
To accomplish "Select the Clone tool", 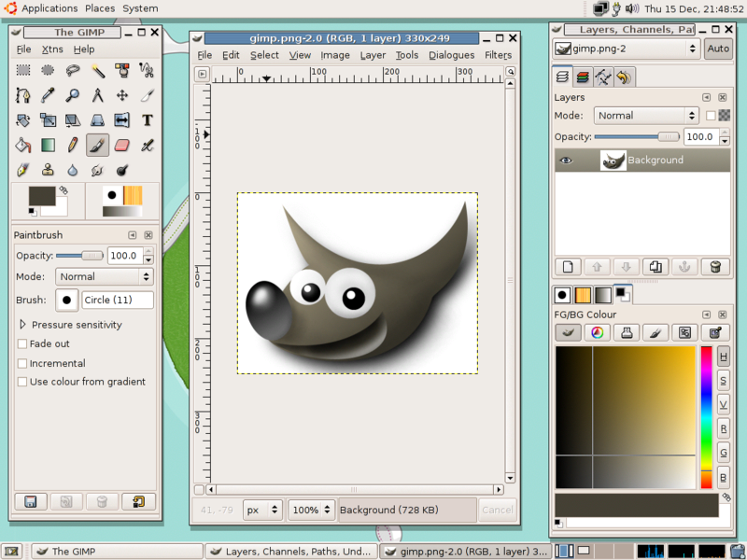I will (x=49, y=170).
